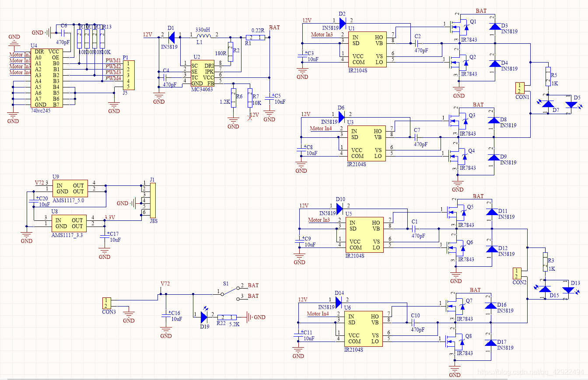
Task: Click capacitor C3 10uF
Action: click(302, 56)
